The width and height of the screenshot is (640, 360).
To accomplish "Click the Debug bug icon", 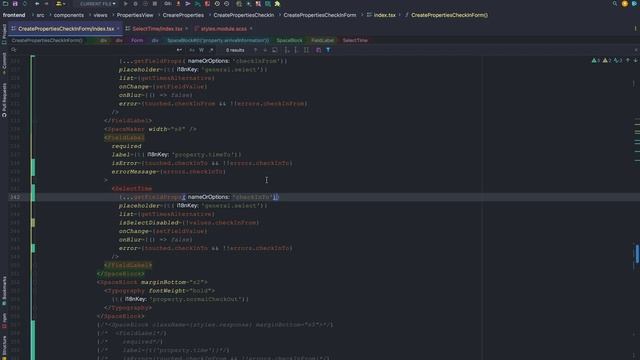I will [136, 4].
